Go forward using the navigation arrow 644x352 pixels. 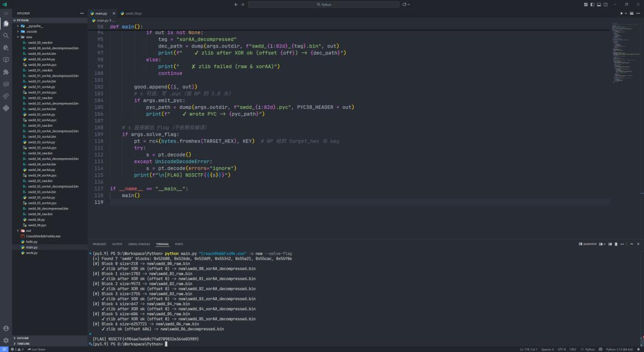click(243, 4)
